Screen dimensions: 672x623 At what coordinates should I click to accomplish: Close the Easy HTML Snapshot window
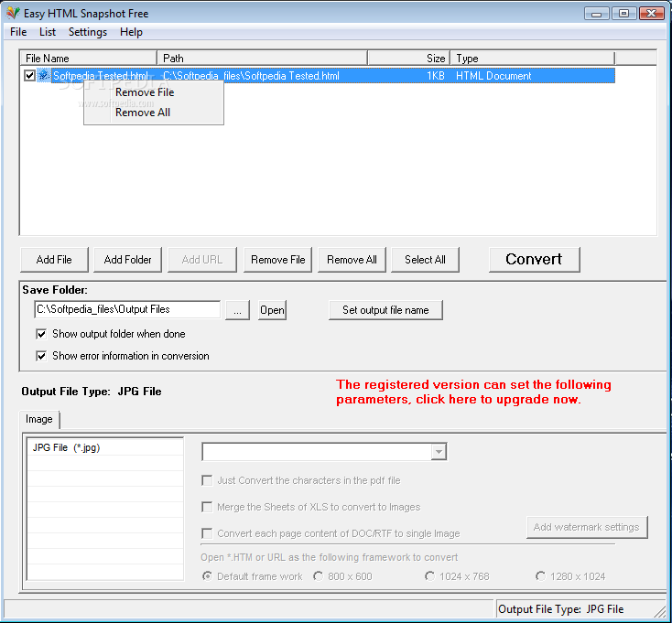coord(652,14)
